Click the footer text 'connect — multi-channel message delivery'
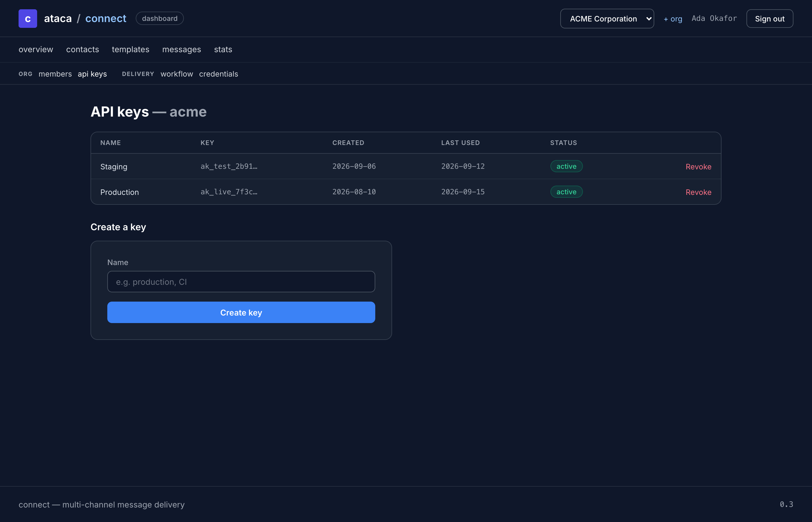The height and width of the screenshot is (522, 812). [x=102, y=505]
